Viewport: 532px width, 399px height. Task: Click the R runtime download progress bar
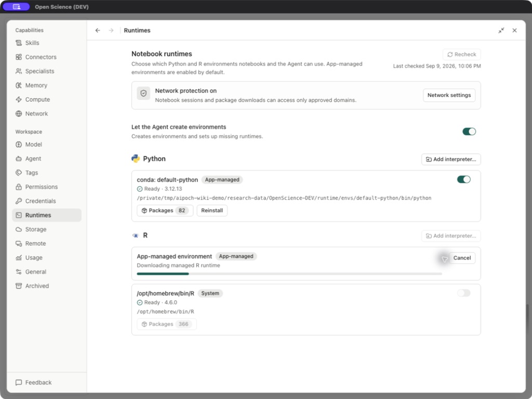[289, 273]
